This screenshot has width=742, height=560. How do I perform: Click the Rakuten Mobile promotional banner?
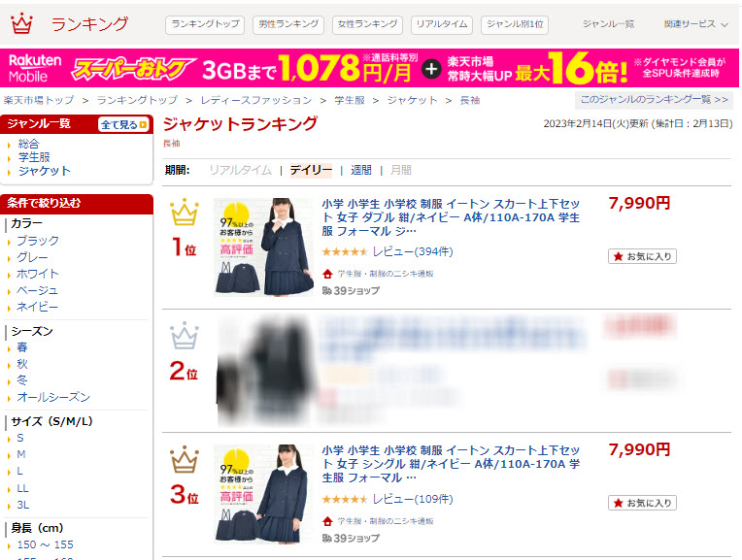pos(369,68)
